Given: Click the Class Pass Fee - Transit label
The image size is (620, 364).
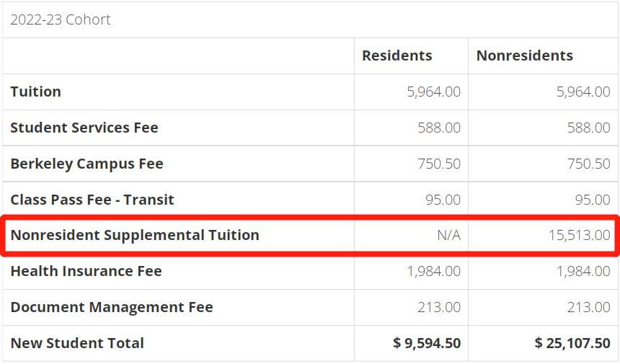Looking at the screenshot, I should [x=92, y=200].
